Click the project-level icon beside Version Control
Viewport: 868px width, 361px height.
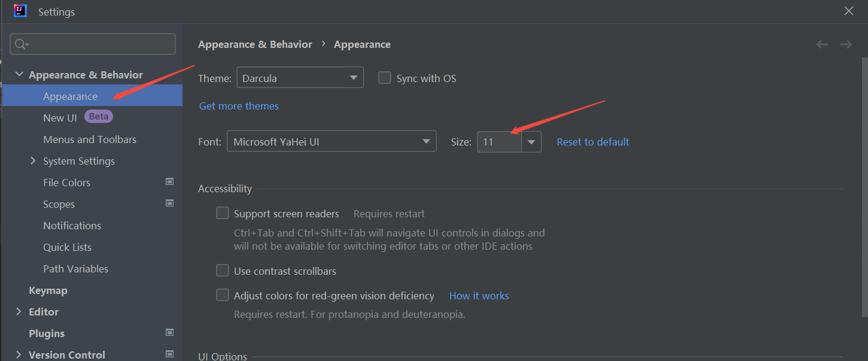click(x=169, y=354)
